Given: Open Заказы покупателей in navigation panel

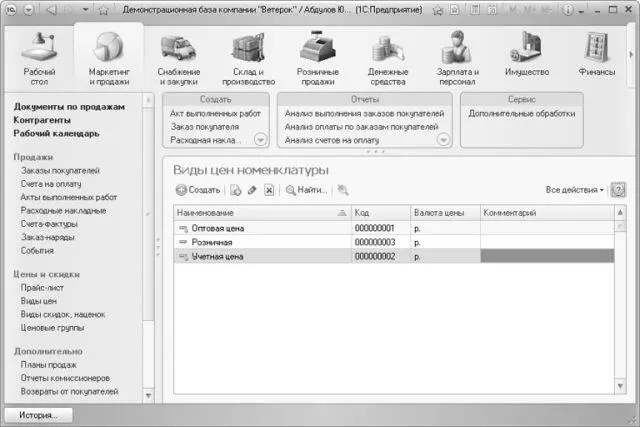Looking at the screenshot, I should click(x=60, y=171).
